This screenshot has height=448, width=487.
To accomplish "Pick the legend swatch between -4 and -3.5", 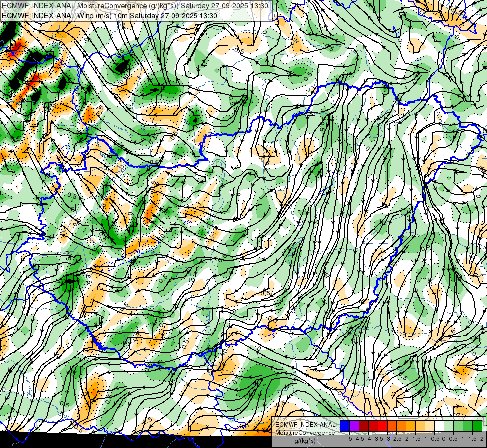I will point(373,426).
